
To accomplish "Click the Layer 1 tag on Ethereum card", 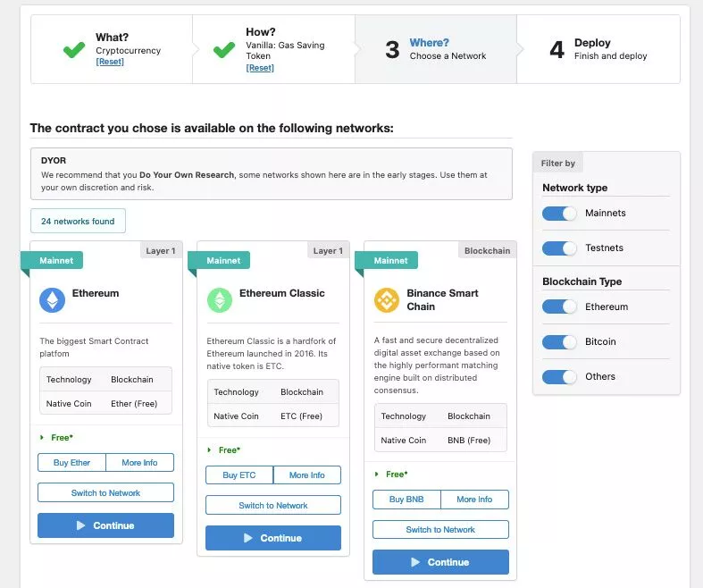I will 161,251.
